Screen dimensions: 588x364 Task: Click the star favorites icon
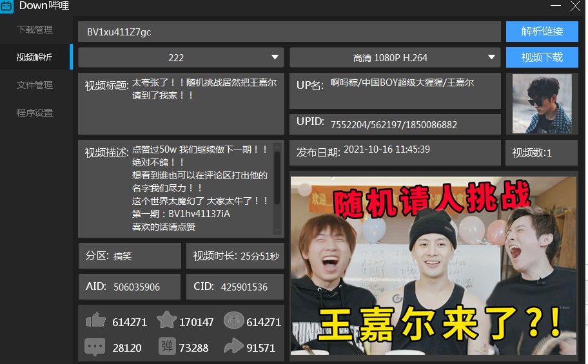pyautogui.click(x=166, y=320)
